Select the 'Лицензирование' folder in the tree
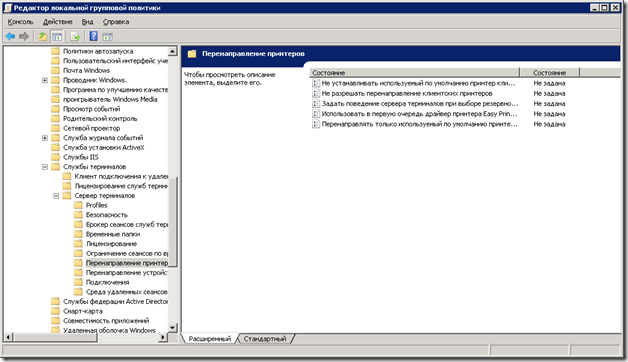This screenshot has height=362, width=628. [x=111, y=243]
